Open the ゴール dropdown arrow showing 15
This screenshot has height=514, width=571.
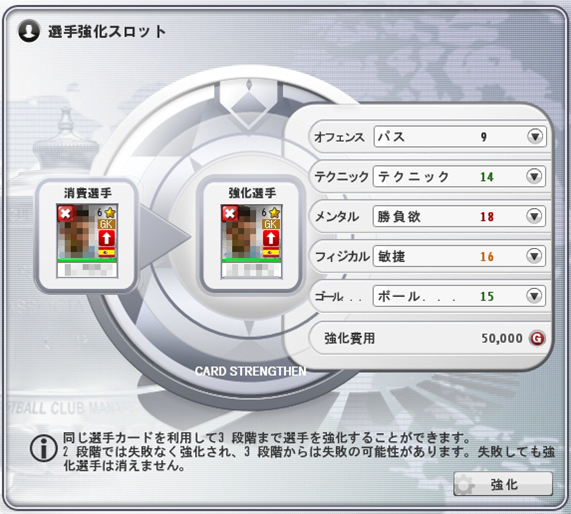click(534, 296)
